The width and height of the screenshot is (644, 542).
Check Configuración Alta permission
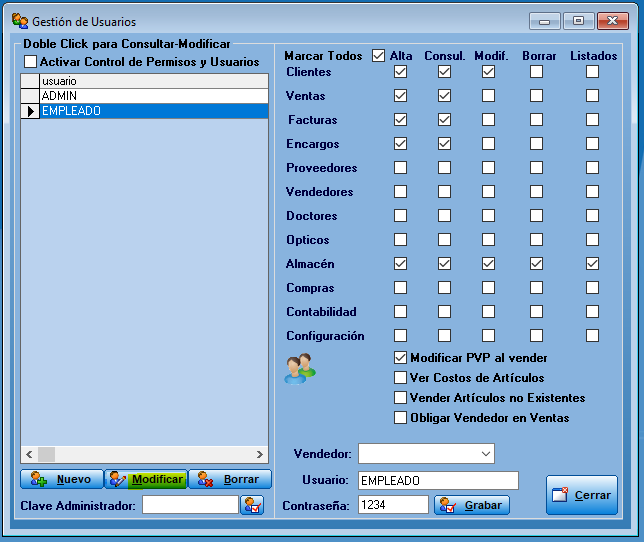click(400, 335)
